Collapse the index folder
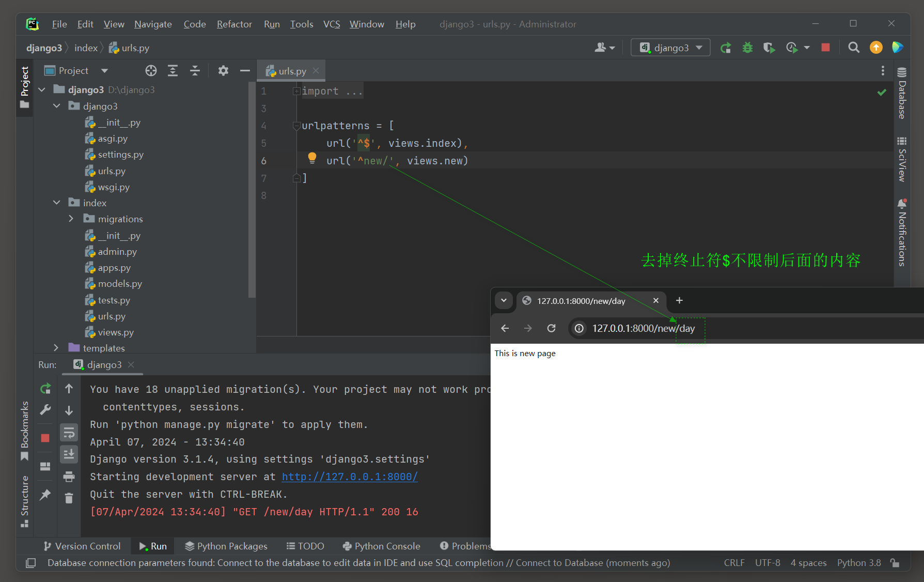The height and width of the screenshot is (582, 924). 57,203
